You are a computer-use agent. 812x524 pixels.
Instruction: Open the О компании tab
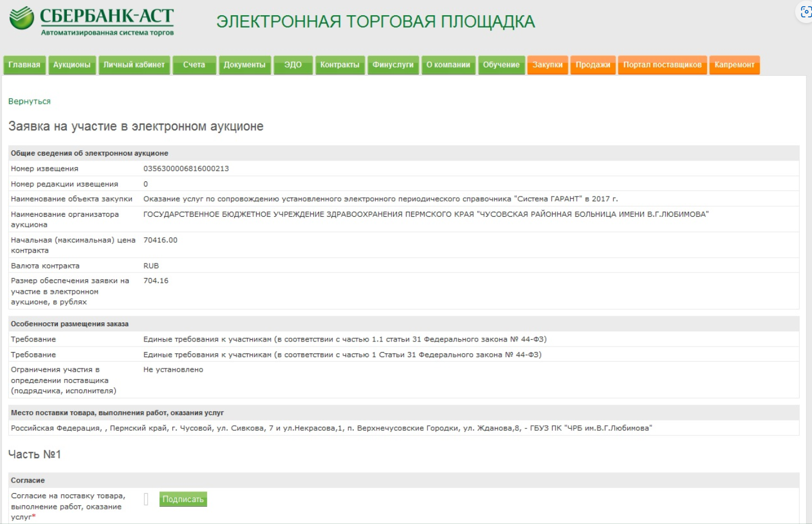coord(448,65)
